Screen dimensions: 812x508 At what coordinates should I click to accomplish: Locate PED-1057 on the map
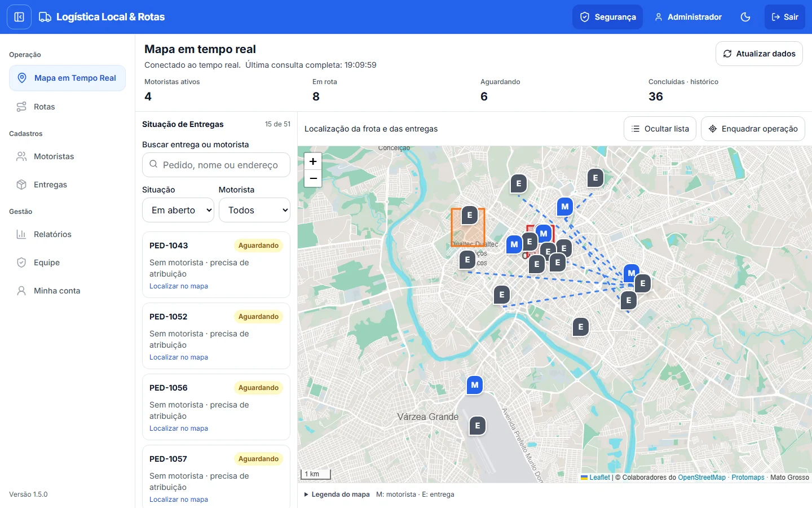(179, 500)
